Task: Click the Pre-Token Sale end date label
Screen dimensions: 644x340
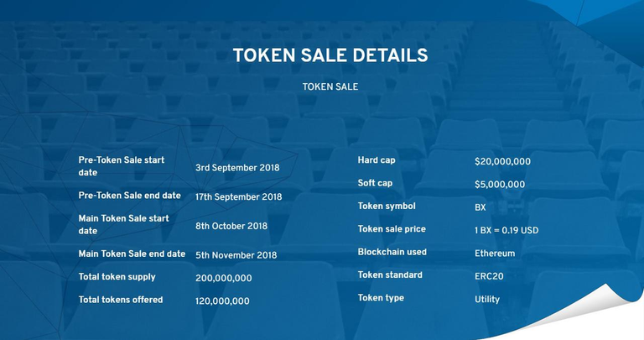Action: pyautogui.click(x=129, y=196)
